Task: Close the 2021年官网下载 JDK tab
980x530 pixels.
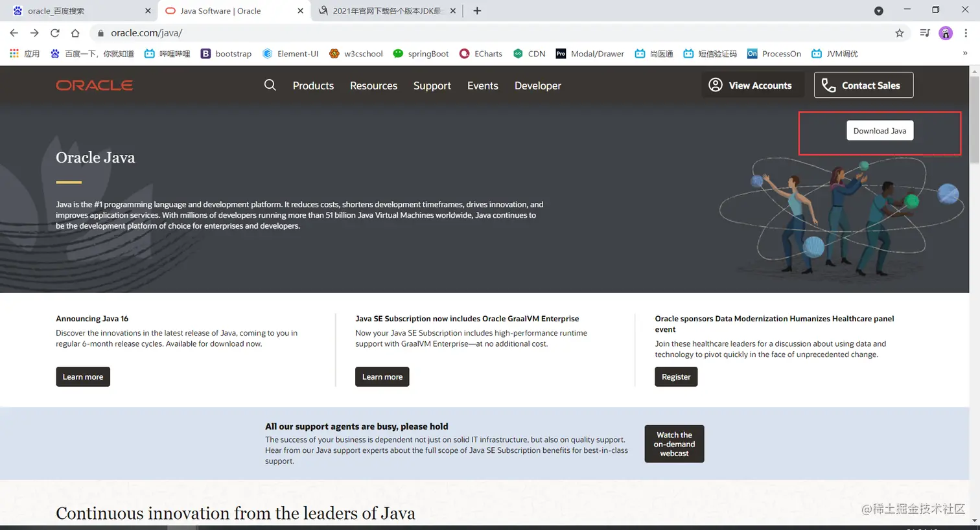Action: pyautogui.click(x=452, y=11)
